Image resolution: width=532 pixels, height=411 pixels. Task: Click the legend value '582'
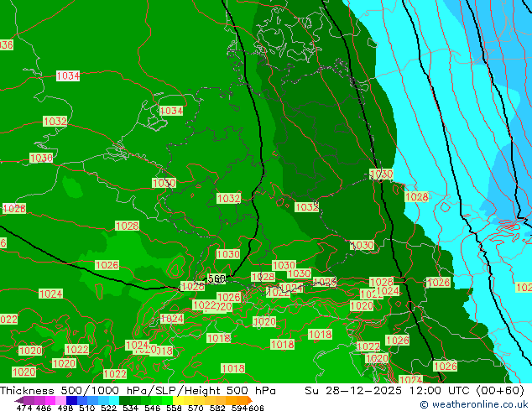tap(217, 408)
